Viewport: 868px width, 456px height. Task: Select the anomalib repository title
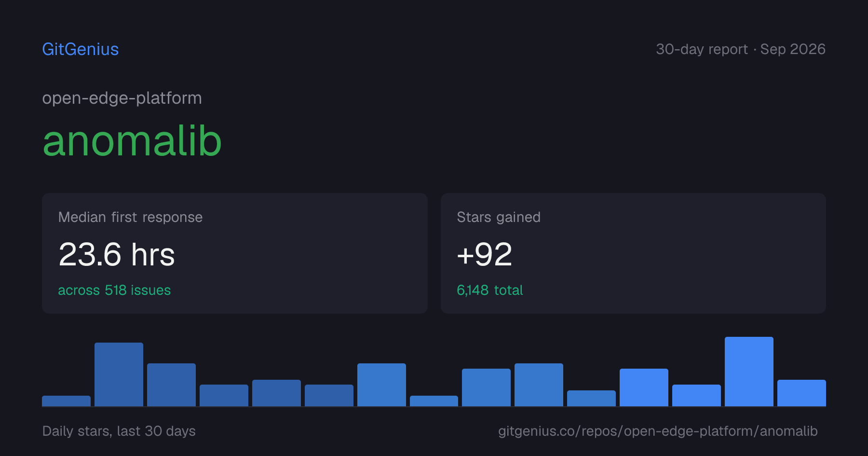tap(132, 140)
